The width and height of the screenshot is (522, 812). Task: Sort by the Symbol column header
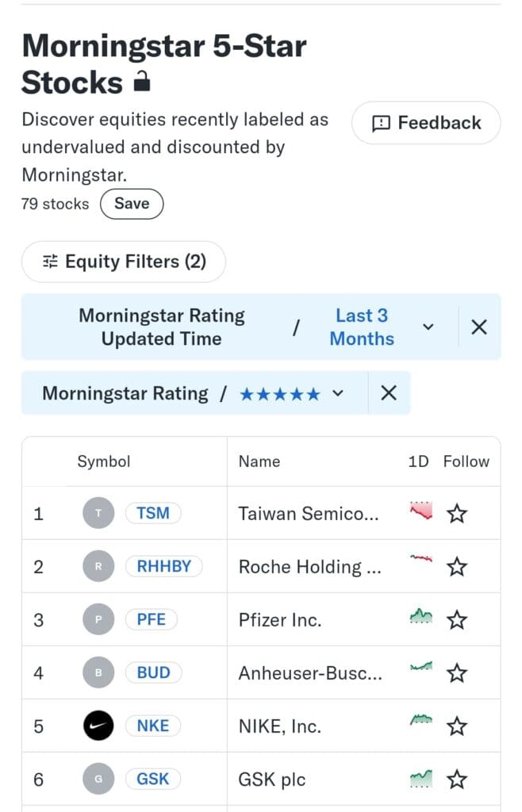point(104,462)
